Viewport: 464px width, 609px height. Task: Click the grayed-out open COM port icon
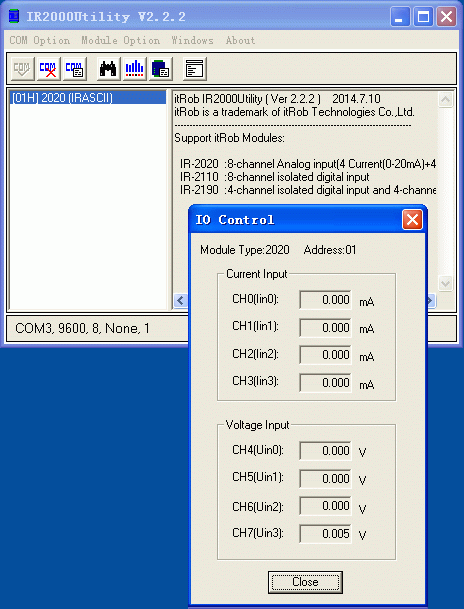(22, 69)
